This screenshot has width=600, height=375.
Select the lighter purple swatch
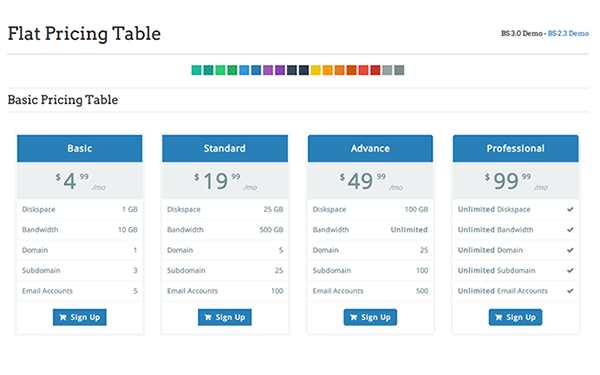(268, 70)
